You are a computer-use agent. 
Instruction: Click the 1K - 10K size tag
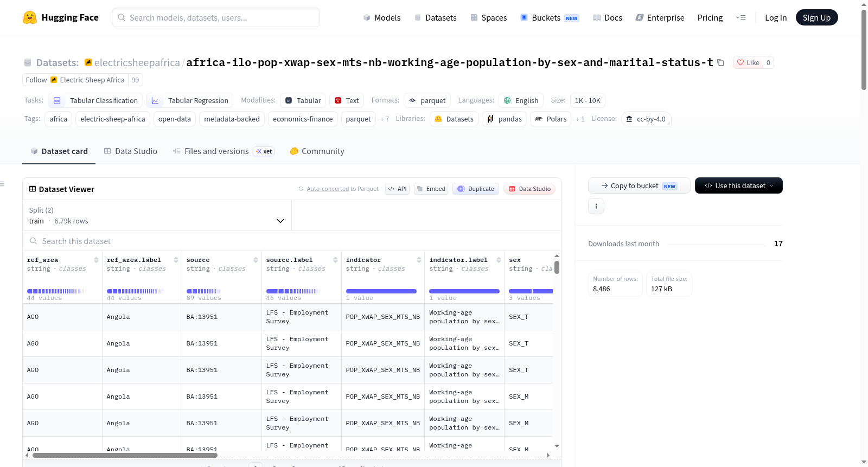pos(588,100)
